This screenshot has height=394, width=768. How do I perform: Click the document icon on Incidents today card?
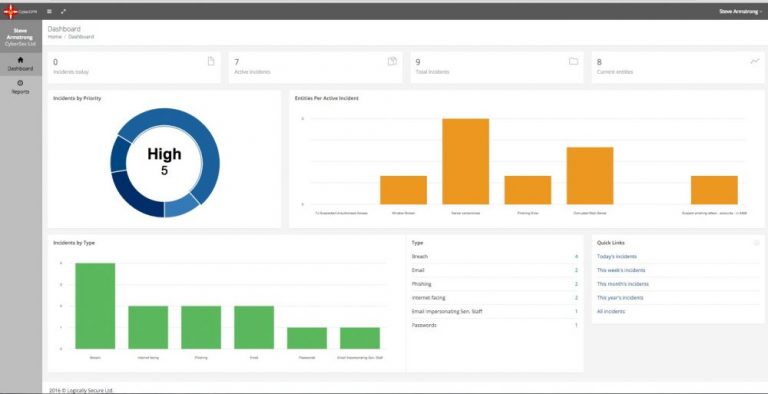(x=211, y=61)
